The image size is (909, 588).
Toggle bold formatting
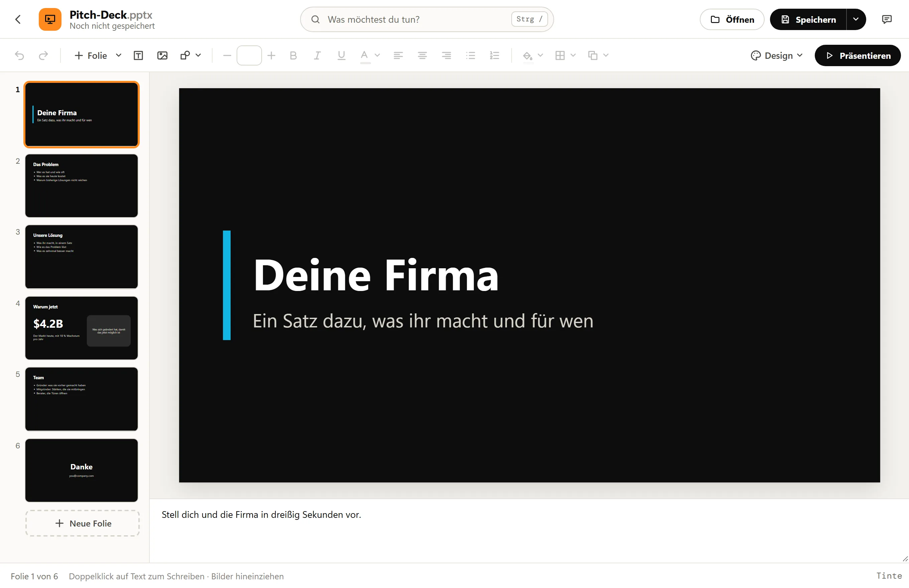coord(293,56)
